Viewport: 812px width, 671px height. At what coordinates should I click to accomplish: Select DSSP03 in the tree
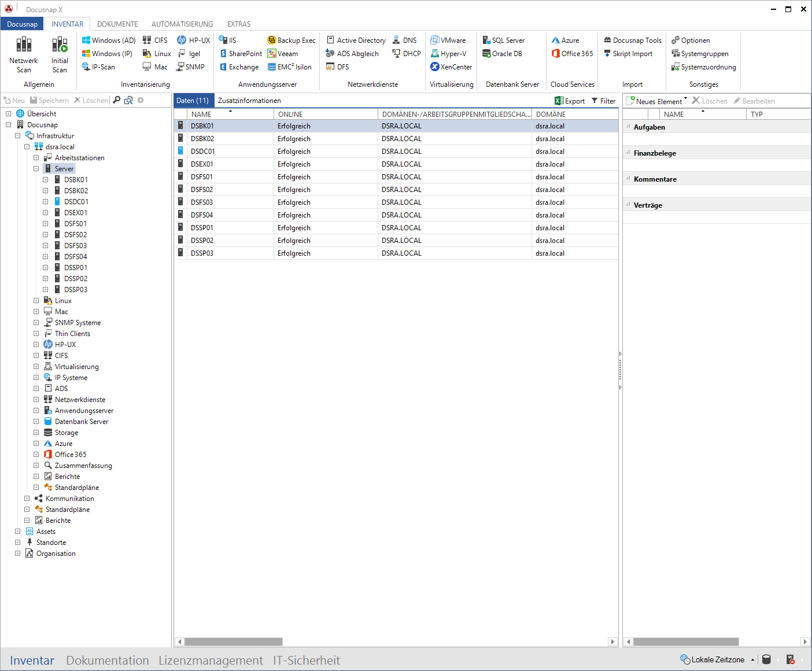[x=76, y=290]
